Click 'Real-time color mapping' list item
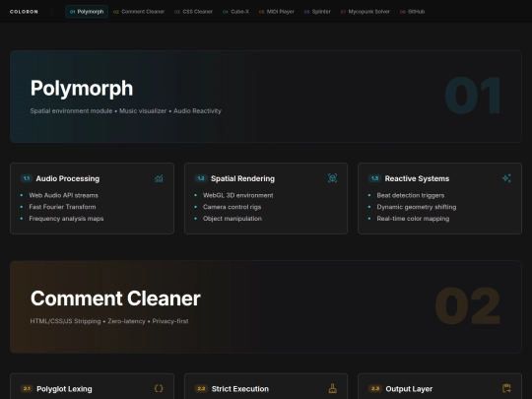The height and width of the screenshot is (399, 532). click(413, 219)
